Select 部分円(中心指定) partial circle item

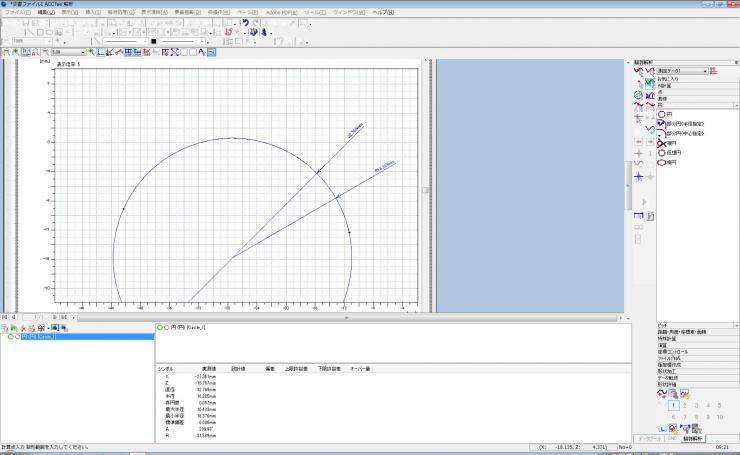point(681,134)
